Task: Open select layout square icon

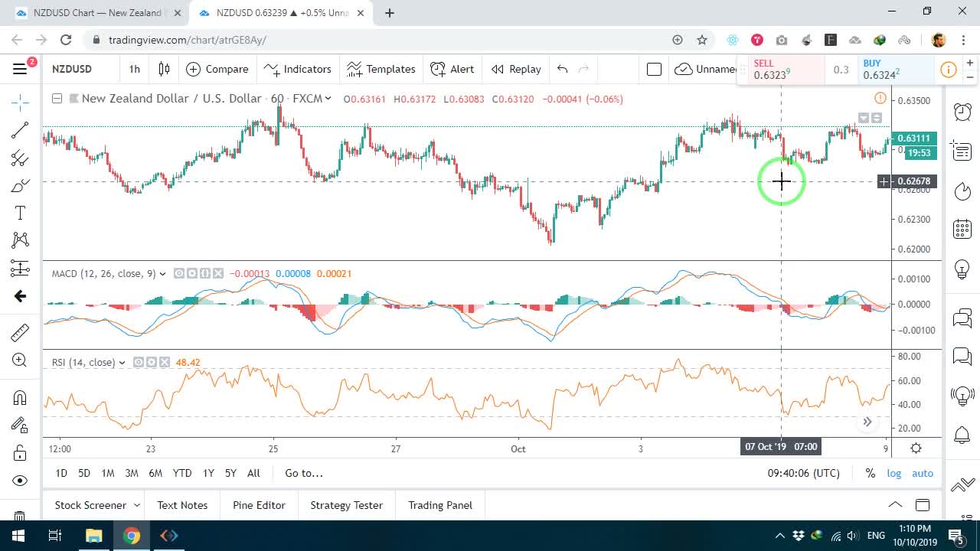Action: (654, 69)
